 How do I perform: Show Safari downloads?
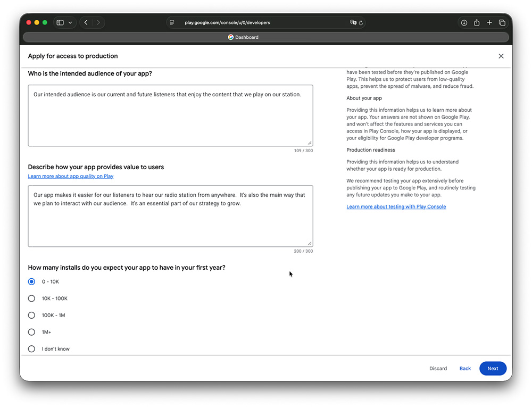[x=464, y=22]
